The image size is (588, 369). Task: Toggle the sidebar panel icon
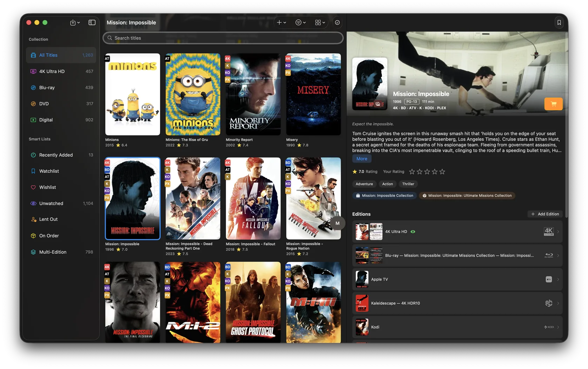92,22
